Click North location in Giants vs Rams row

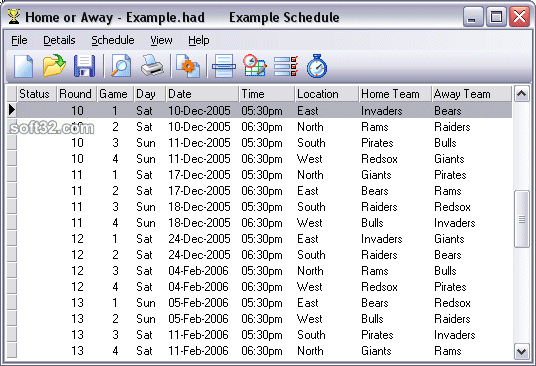coord(310,351)
